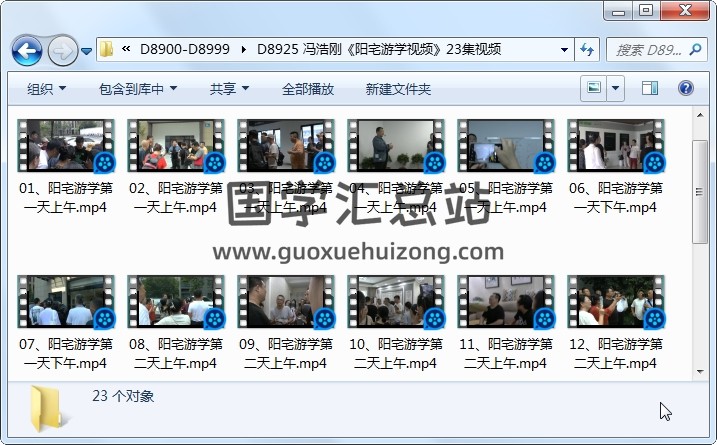Open the 组织 menu
Screen dimensions: 717x445
coord(46,89)
